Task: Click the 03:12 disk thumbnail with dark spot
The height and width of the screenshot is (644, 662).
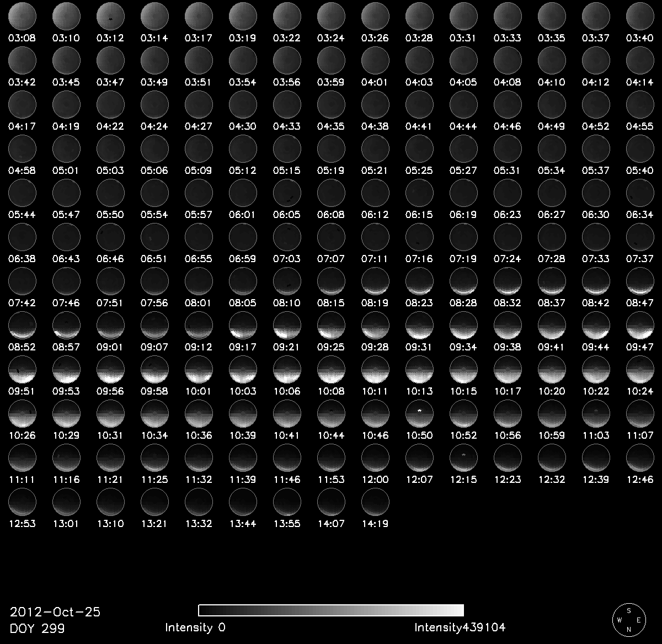Action: 110,16
